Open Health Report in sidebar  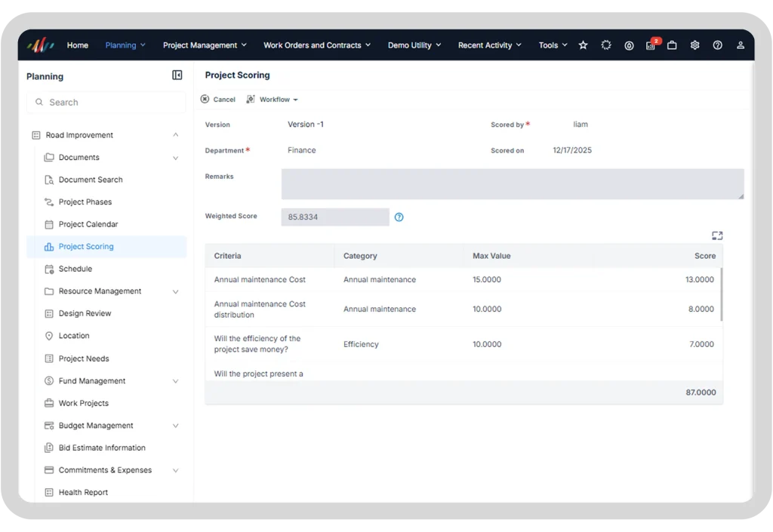click(x=83, y=492)
